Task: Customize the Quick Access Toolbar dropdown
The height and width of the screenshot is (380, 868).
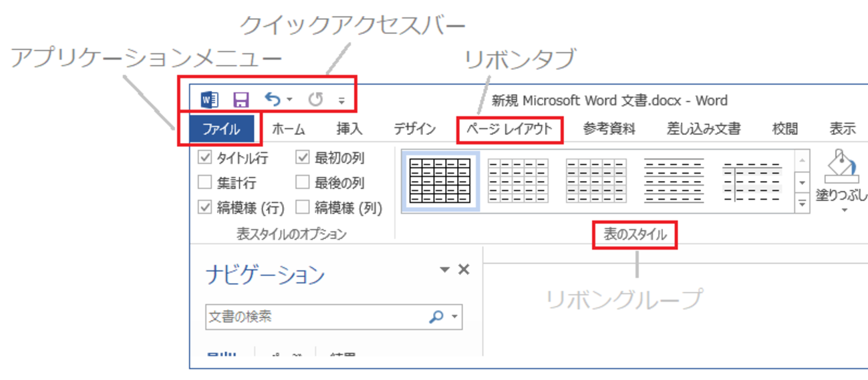Action: [341, 101]
